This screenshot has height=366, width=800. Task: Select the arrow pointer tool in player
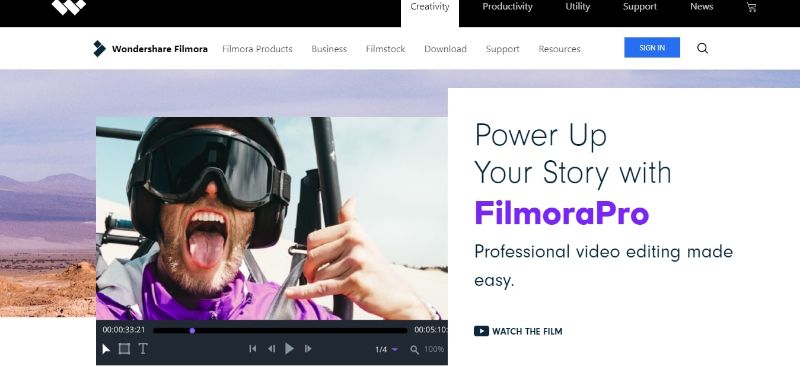pos(106,349)
